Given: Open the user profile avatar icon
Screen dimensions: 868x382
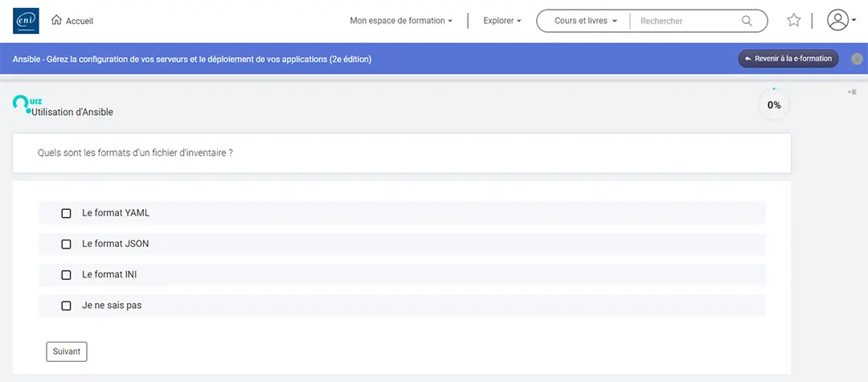Looking at the screenshot, I should pos(837,21).
